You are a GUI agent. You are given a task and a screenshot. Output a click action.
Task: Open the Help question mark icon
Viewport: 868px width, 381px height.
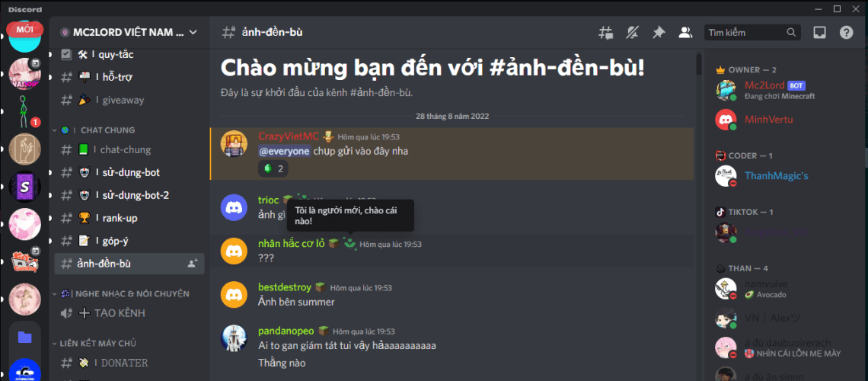(x=846, y=33)
